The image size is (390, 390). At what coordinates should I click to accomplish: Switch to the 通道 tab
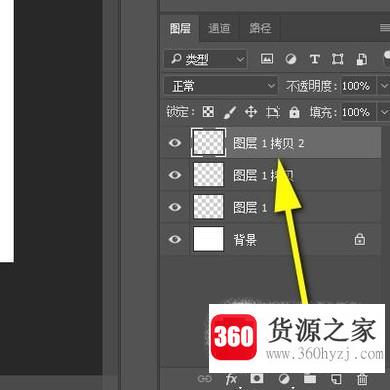point(219,28)
